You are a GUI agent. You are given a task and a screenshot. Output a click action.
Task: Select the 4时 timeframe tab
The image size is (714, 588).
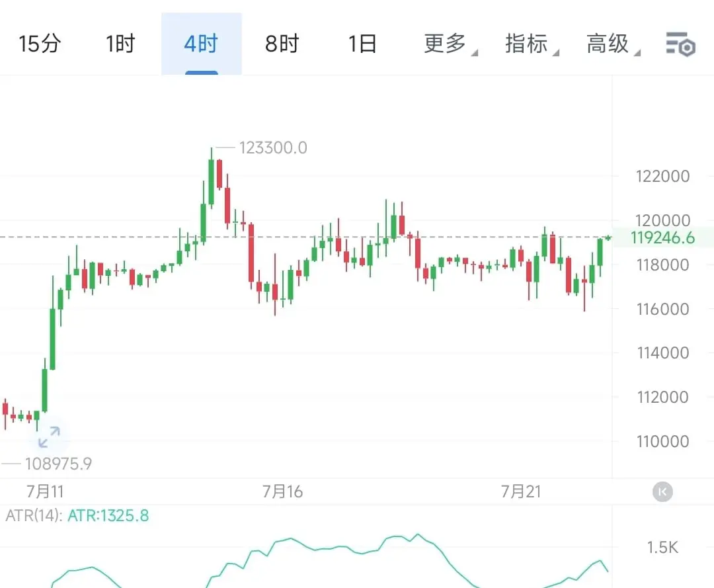coord(201,44)
